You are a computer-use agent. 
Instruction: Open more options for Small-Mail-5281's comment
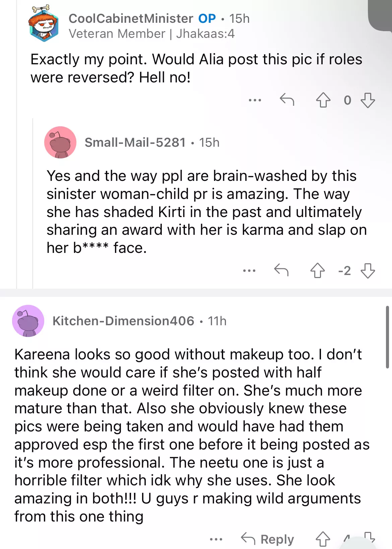click(x=249, y=270)
